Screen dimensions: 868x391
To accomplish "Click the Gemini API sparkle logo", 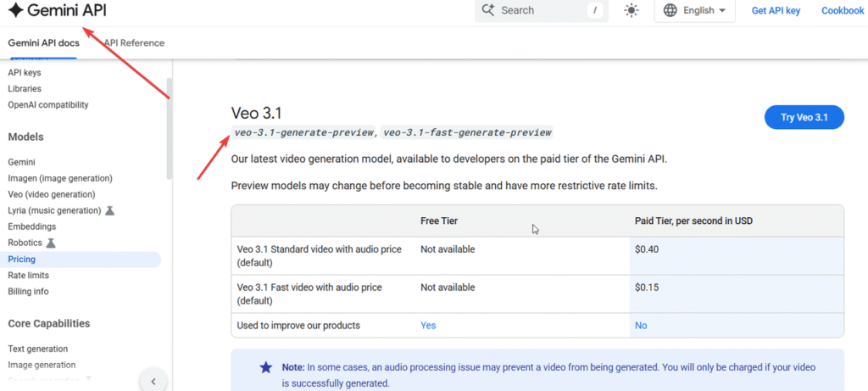I will (15, 11).
